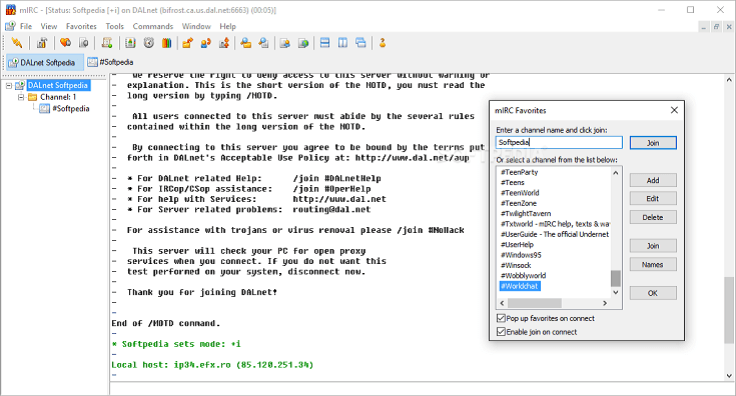
Task: Select #TeenZone in the favorites list
Action: point(518,203)
